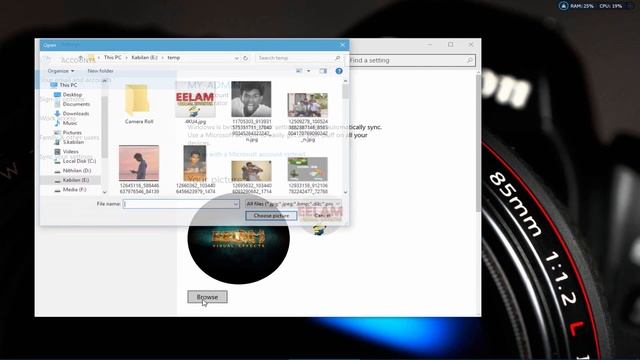Screen dimensions: 640x360
Task: Click 'This PC' in address breadcrumb
Action: (x=113, y=58)
